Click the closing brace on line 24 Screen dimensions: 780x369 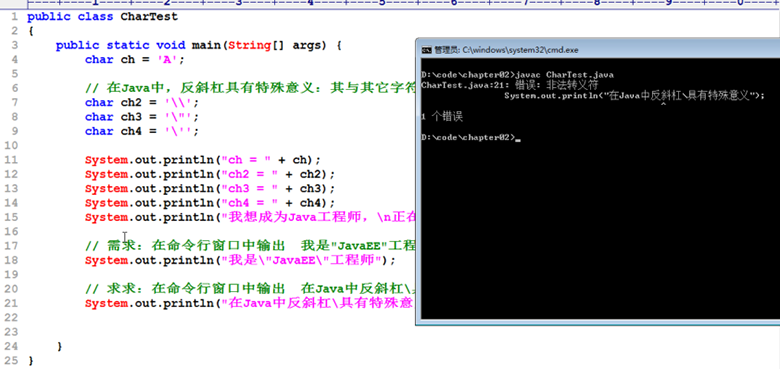pyautogui.click(x=59, y=346)
